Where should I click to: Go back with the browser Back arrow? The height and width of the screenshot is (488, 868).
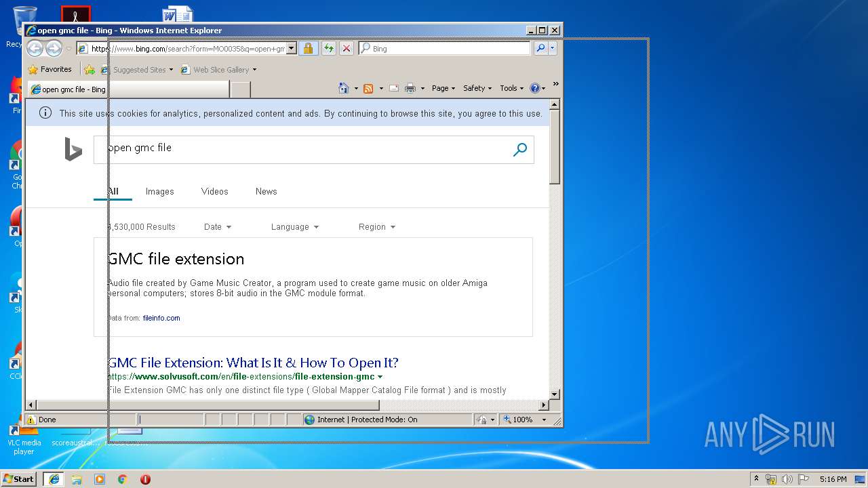tap(35, 48)
